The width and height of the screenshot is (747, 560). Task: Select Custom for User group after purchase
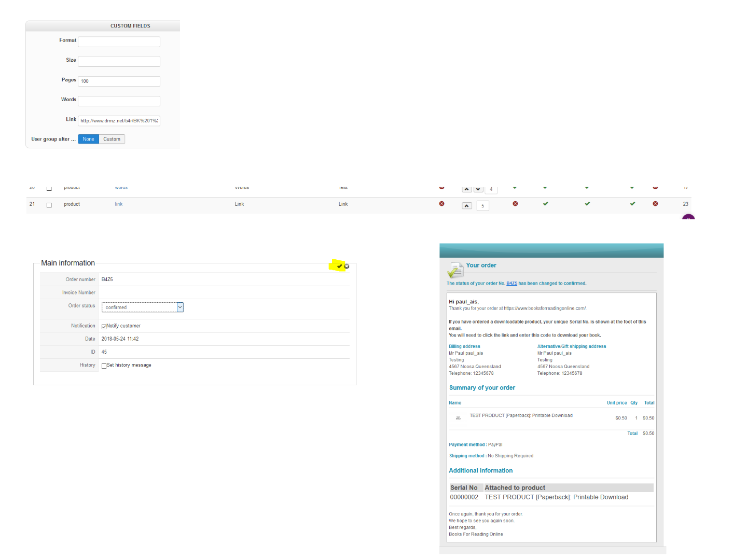[x=112, y=139]
